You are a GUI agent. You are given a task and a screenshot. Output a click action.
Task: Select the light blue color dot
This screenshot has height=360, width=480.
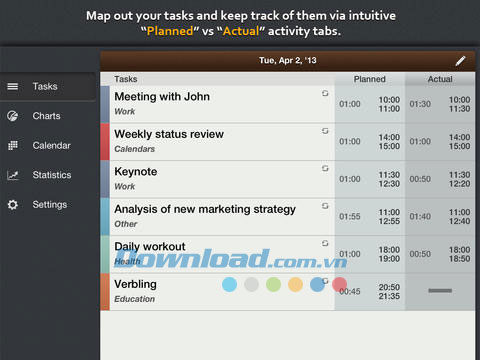[x=229, y=284]
